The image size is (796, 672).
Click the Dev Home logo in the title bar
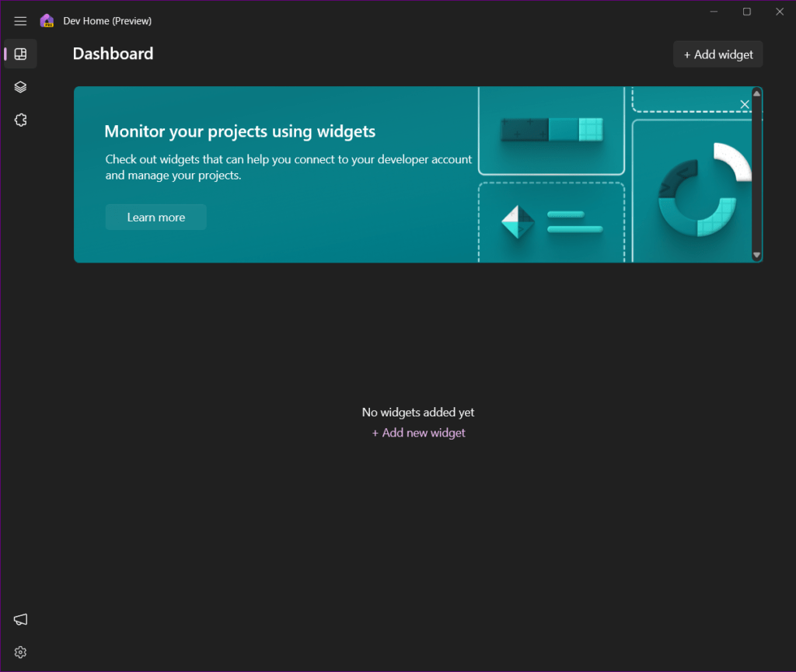[x=48, y=20]
